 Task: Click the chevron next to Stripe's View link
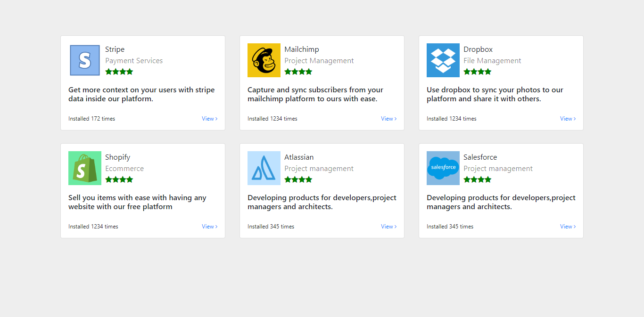click(216, 118)
